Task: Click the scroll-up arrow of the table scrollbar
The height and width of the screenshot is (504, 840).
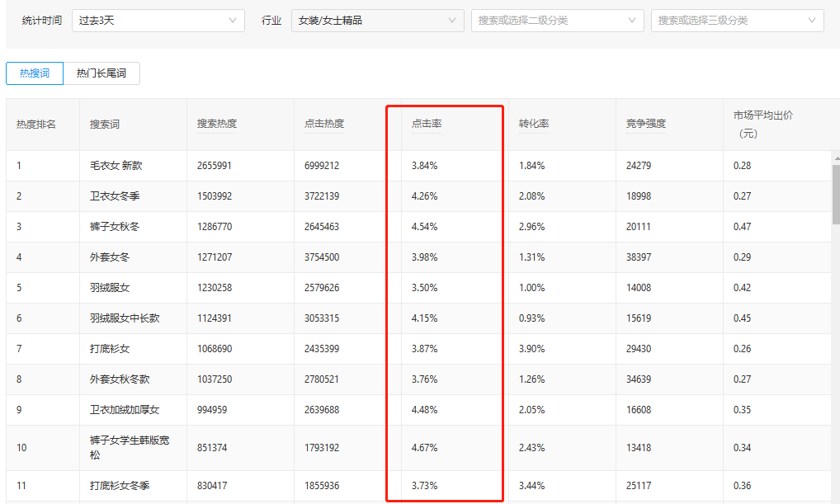Action: click(835, 158)
